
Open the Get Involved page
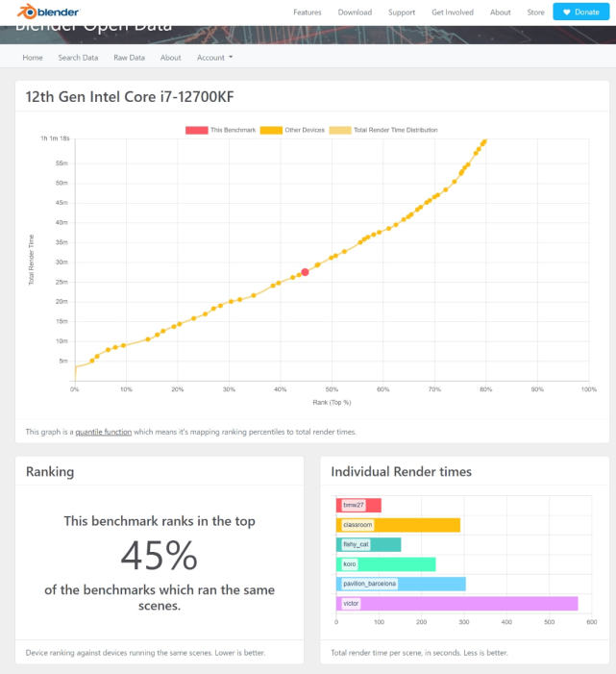tap(453, 12)
